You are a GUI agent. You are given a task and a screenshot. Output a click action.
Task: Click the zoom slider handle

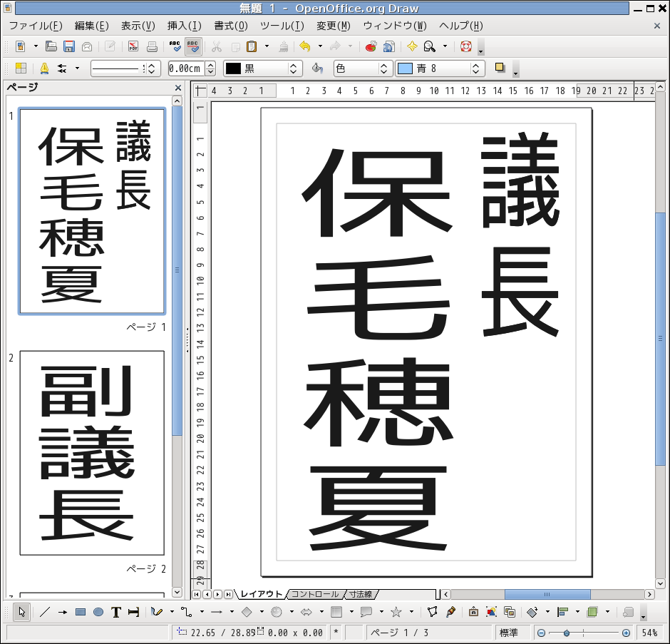click(x=567, y=633)
